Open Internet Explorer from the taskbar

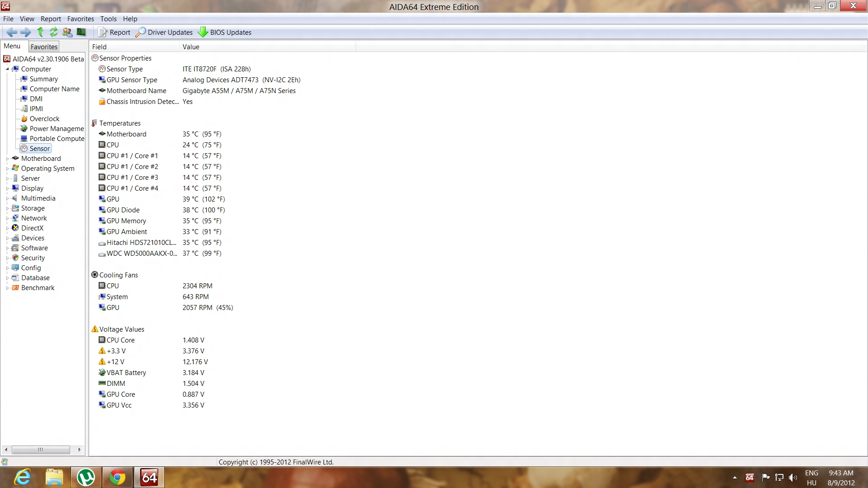pos(23,478)
